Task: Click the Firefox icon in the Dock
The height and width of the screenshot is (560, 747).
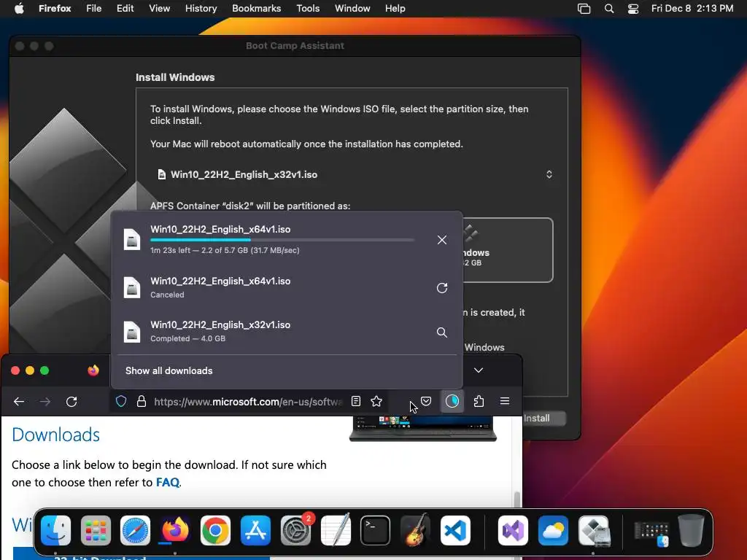Action: 175,530
